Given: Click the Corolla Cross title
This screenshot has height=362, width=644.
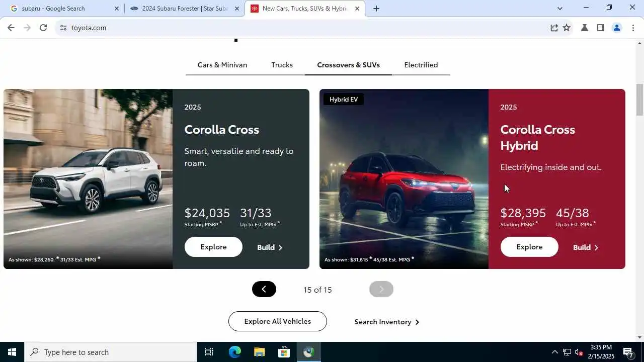Looking at the screenshot, I should pos(222,129).
